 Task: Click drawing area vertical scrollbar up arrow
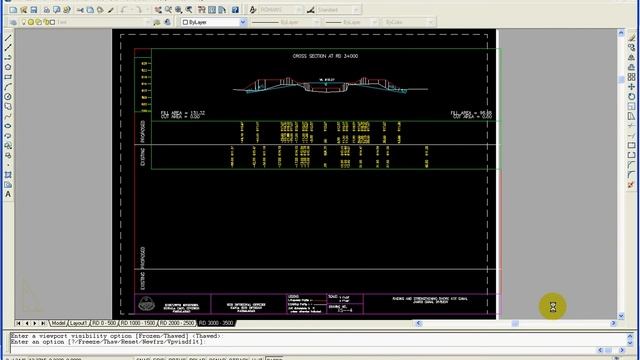click(x=621, y=33)
